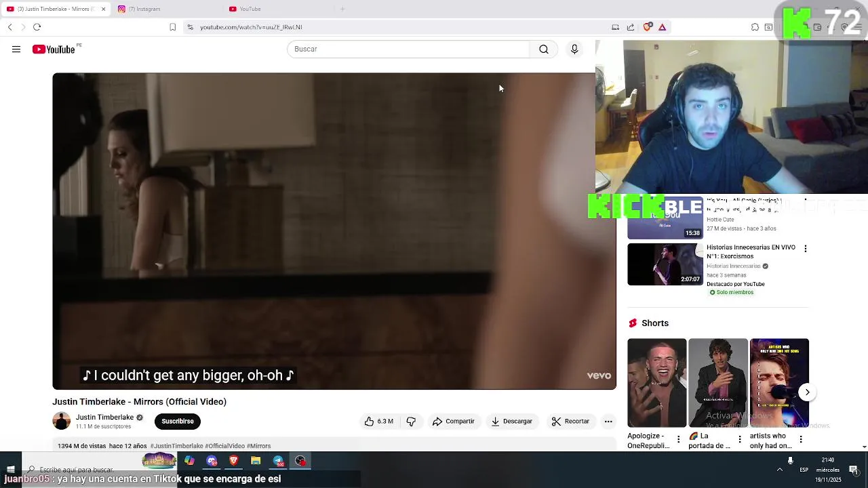Open the notification center icon

854,470
